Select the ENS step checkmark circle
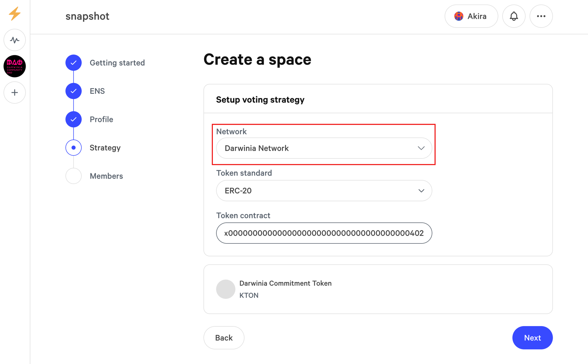Screen dimensions: 588x364 tap(73, 91)
